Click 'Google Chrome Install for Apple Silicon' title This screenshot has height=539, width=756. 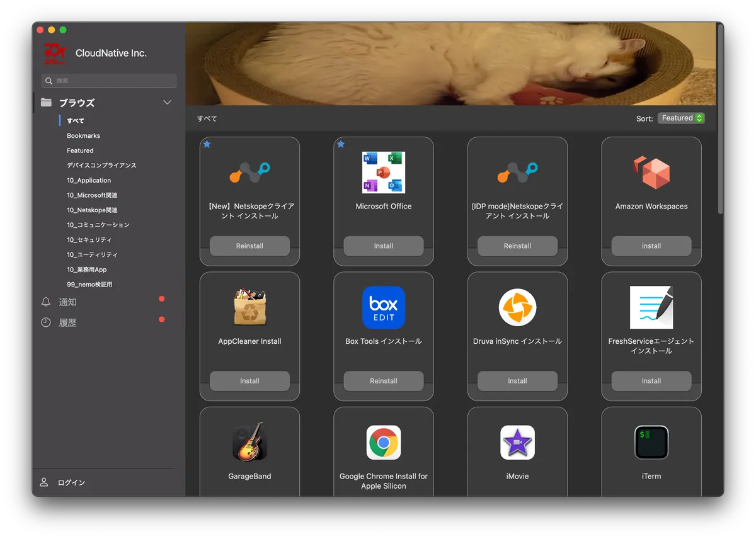pyautogui.click(x=384, y=481)
